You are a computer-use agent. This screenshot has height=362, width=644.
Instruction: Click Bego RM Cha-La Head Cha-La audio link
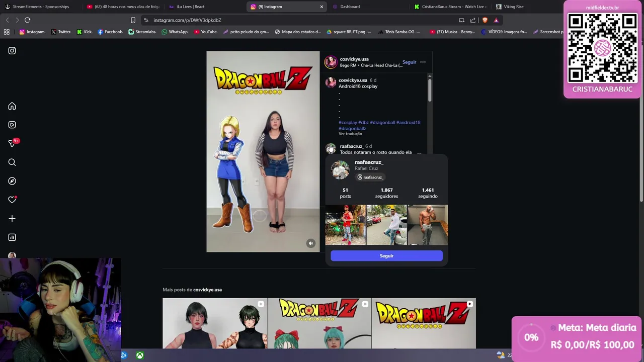tap(371, 65)
